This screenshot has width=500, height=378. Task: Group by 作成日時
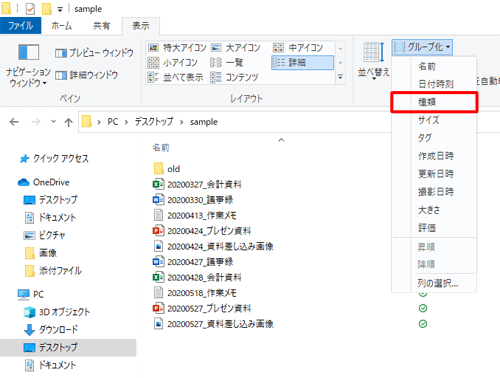[x=434, y=156]
